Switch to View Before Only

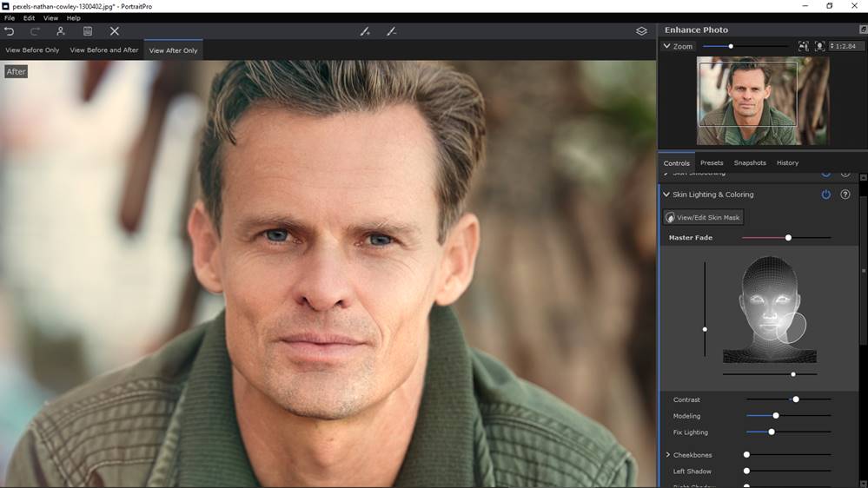click(32, 49)
